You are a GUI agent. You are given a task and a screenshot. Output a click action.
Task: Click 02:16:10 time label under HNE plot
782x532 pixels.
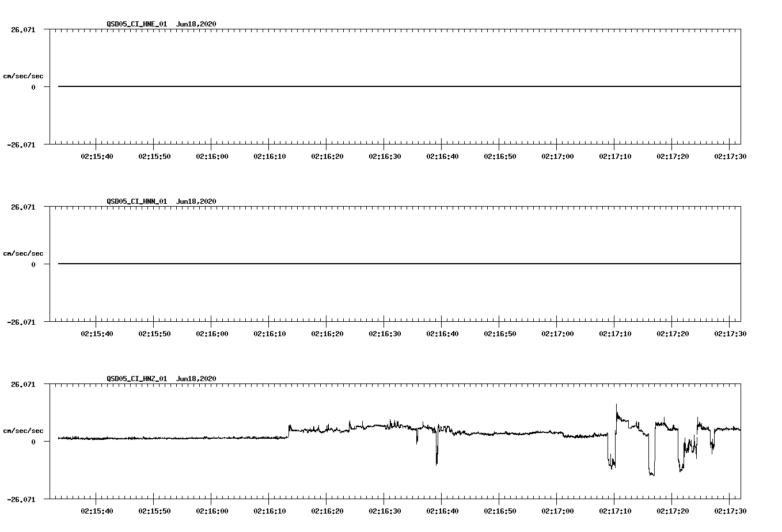(269, 157)
